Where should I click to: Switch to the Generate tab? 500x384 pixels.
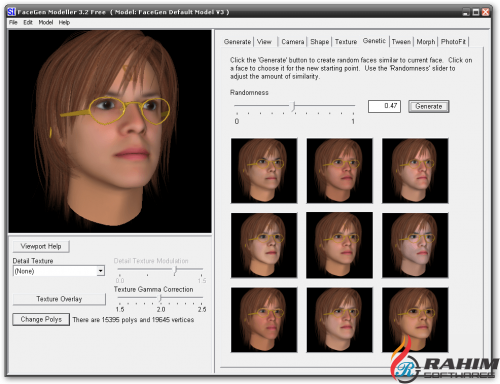237,42
